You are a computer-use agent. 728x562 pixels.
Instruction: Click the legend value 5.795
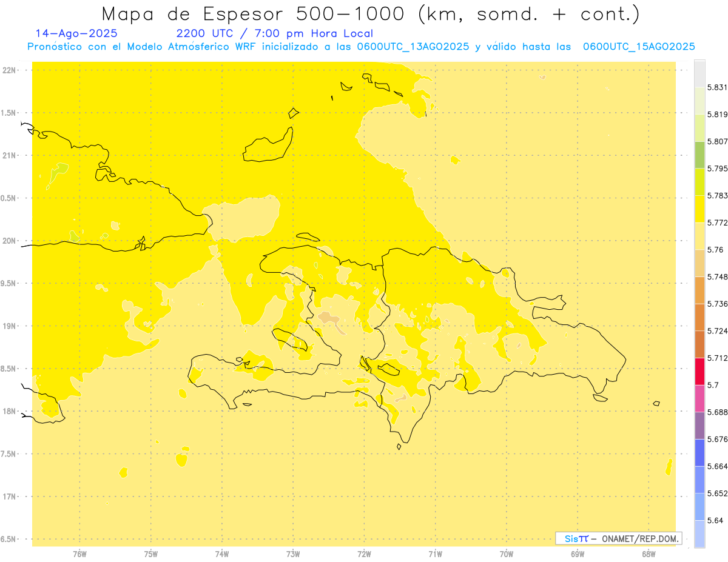click(x=717, y=169)
